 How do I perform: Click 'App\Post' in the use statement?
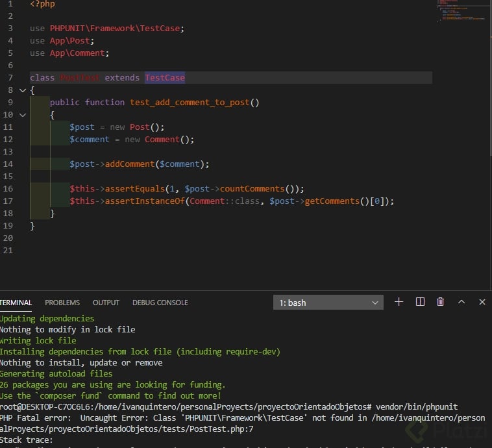(x=69, y=41)
